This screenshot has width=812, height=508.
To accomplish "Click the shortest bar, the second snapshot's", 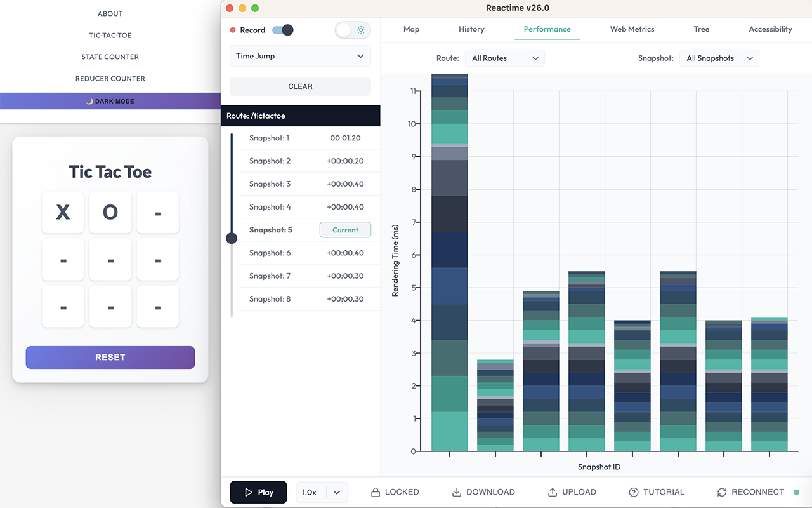I will pos(495,406).
